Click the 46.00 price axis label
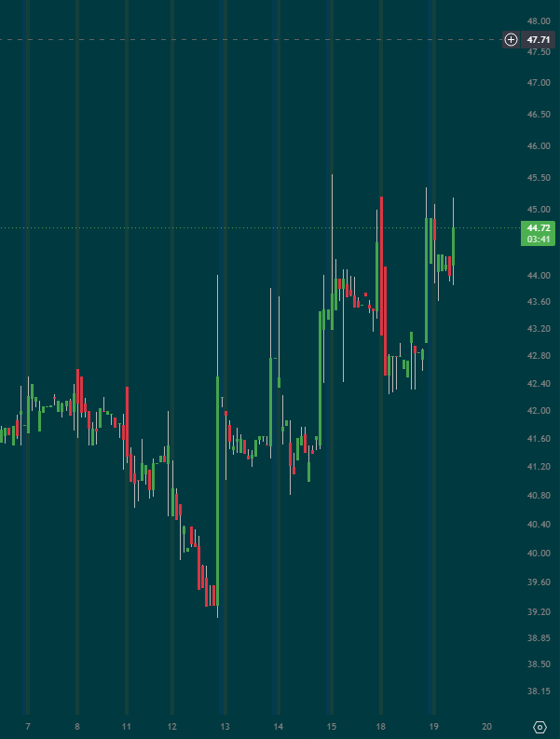 (x=539, y=146)
